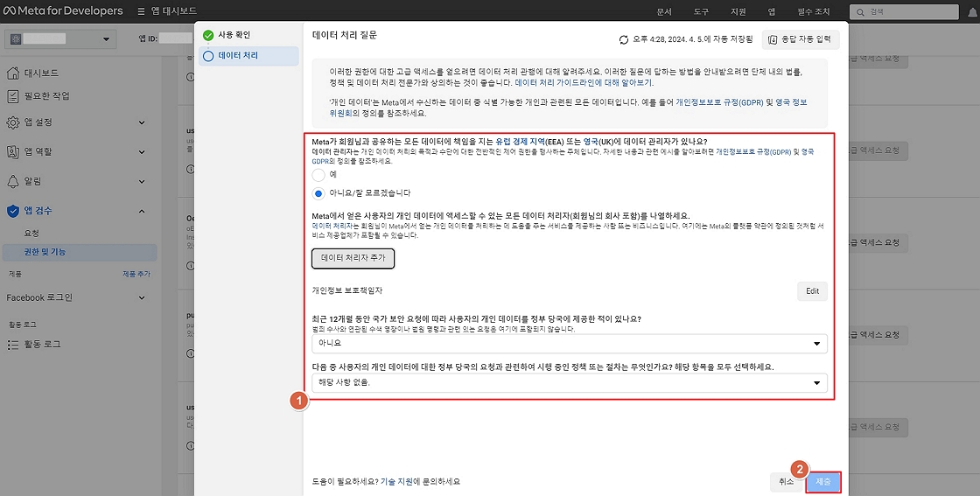This screenshot has height=496, width=980.
Task: Click the 대시보드 home icon in sidebar
Action: [12, 73]
